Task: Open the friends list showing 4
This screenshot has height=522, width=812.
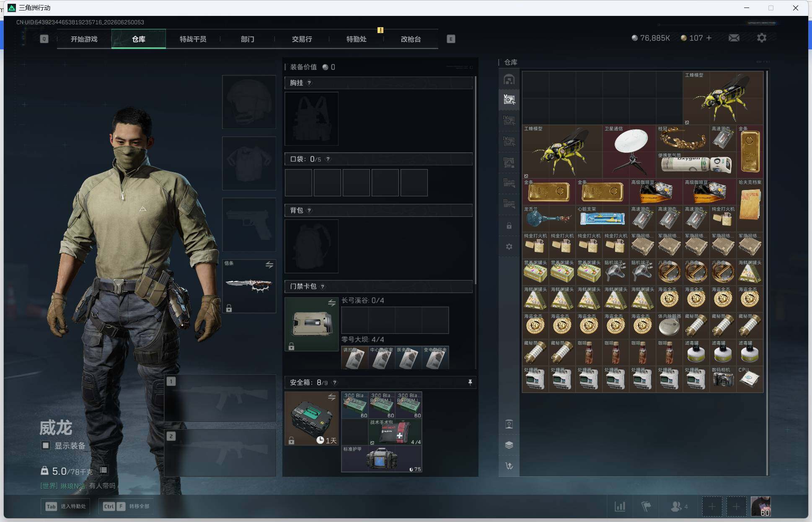Action: point(679,507)
